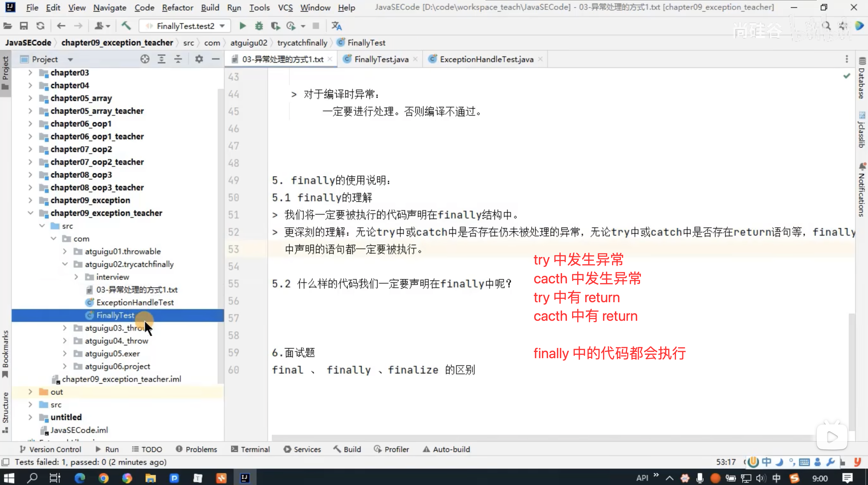
Task: Click the Save All floppy icon
Action: (24, 26)
